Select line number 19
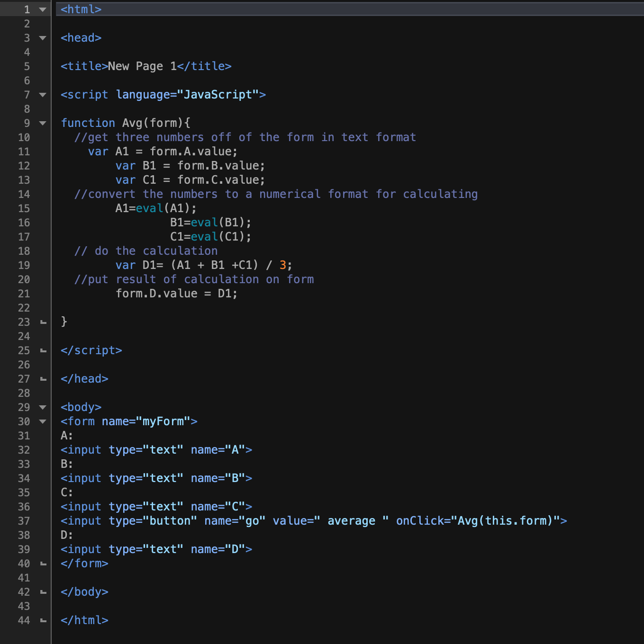This screenshot has width=644, height=644. [x=23, y=265]
